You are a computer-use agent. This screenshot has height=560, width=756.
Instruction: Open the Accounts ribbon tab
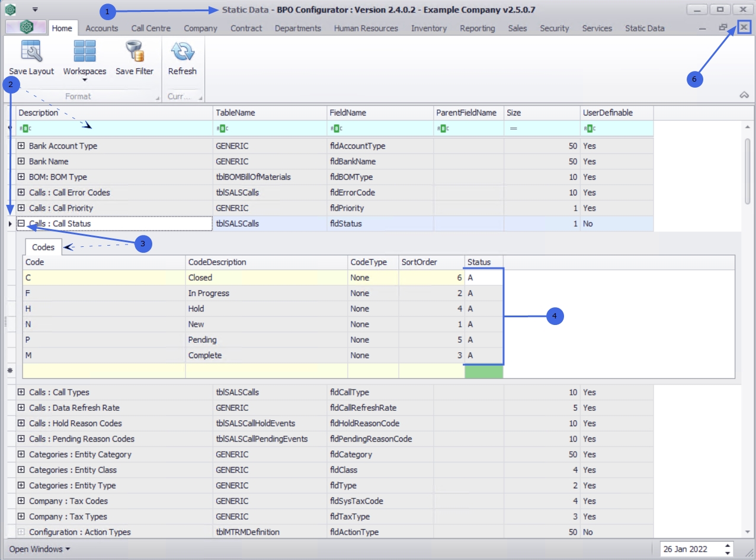[x=101, y=28]
